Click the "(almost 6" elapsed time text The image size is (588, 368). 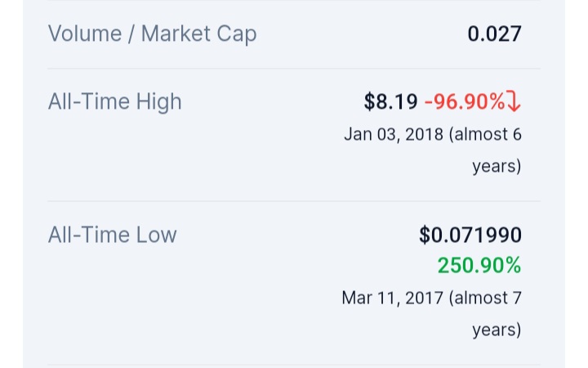pyautogui.click(x=485, y=134)
